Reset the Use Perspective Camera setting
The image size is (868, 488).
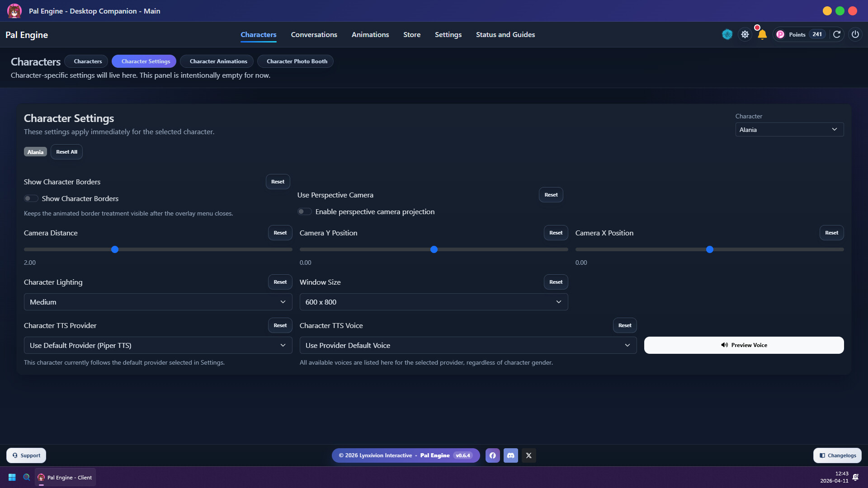point(551,195)
